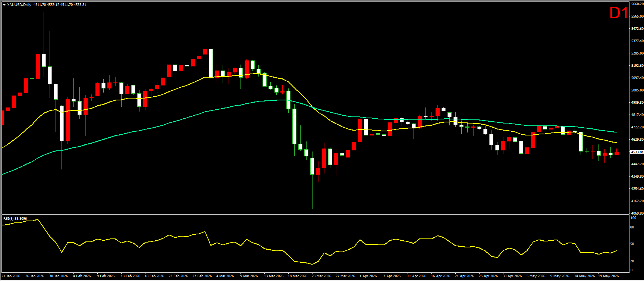
Task: Select the 21 Jan 2026 date label
Action: coord(11,276)
